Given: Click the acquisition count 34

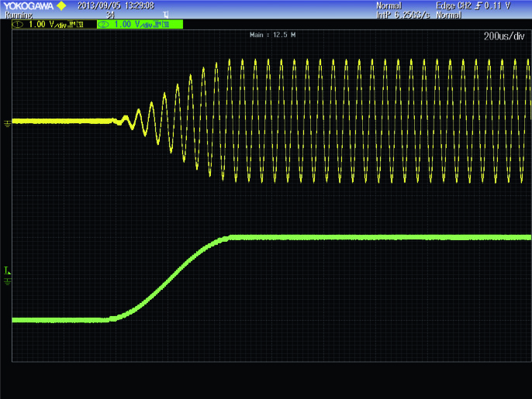Looking at the screenshot, I should [110, 15].
